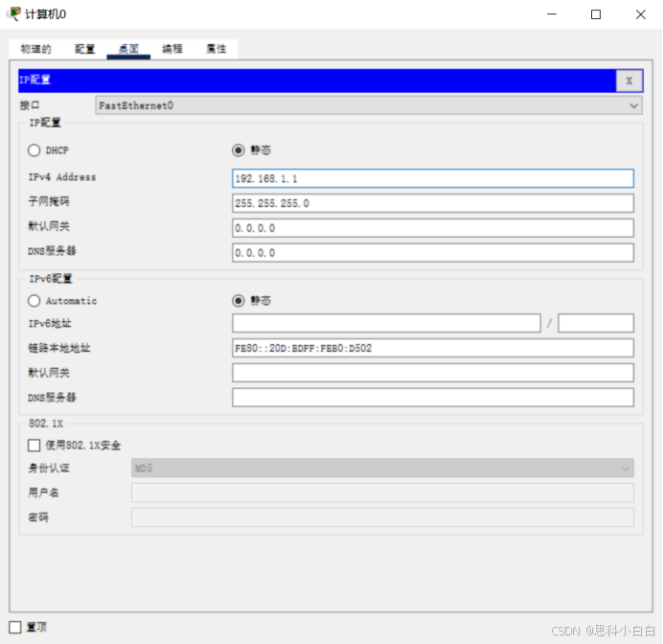Click the IPv6 DNS服务器 field
Image resolution: width=663 pixels, height=644 pixels.
[x=432, y=398]
